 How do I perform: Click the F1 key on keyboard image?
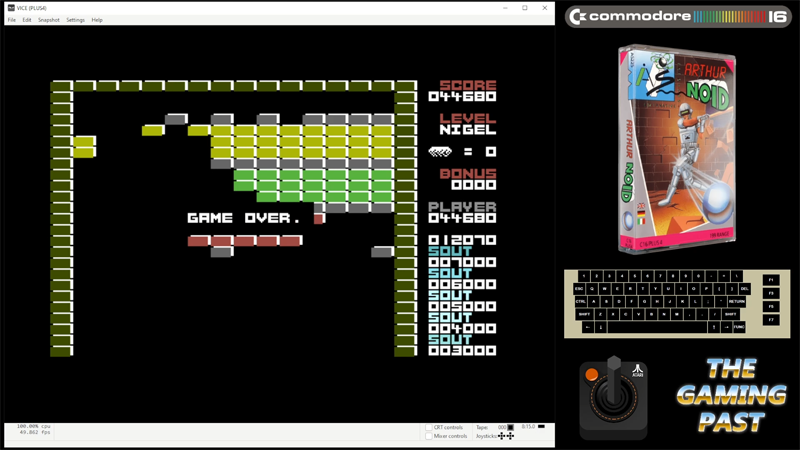point(771,280)
